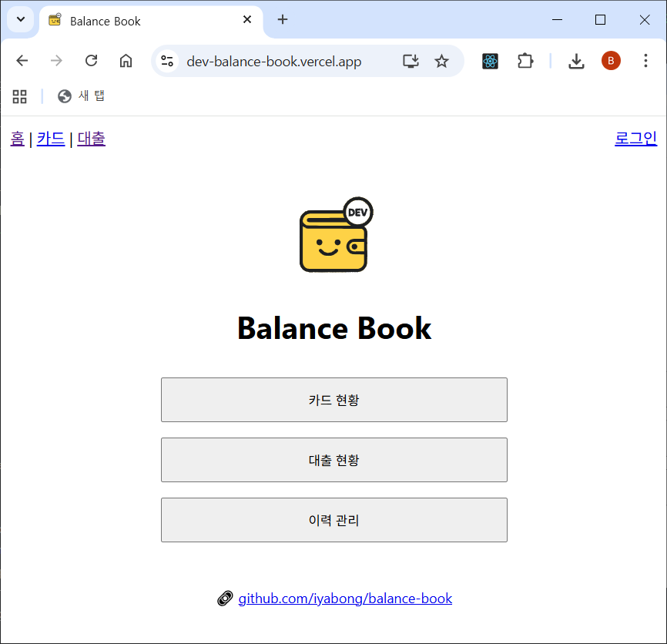Image resolution: width=667 pixels, height=644 pixels.
Task: Click the 카드 현황 button
Action: [333, 400]
